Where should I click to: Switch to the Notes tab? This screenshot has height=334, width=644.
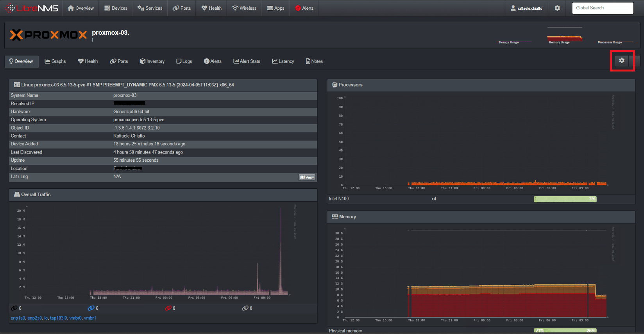314,61
